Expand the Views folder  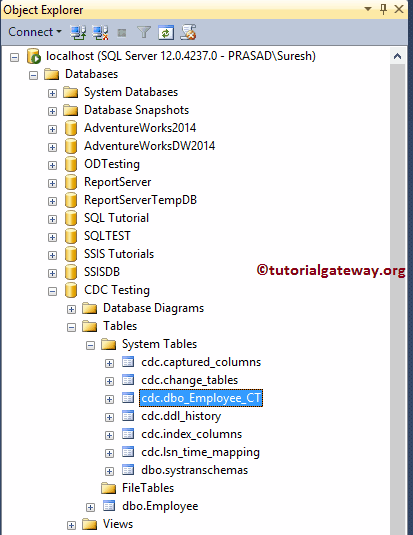[x=71, y=525]
